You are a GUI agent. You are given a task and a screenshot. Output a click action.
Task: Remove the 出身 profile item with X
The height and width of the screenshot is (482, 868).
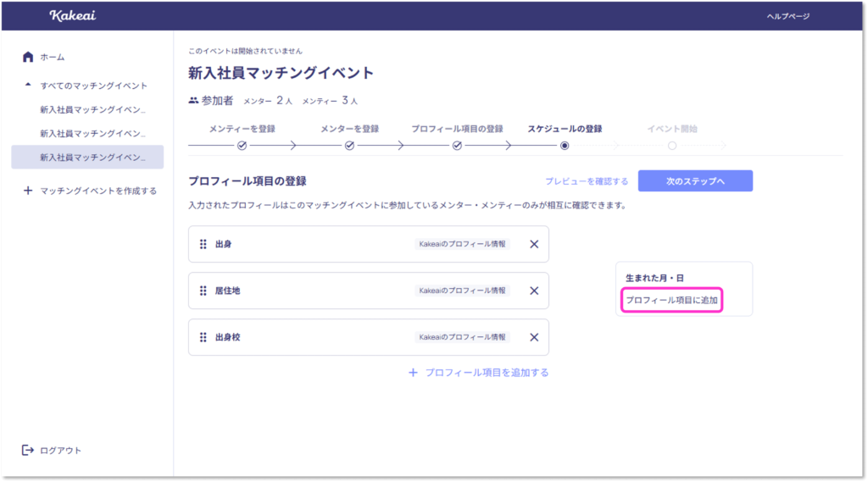click(x=534, y=244)
